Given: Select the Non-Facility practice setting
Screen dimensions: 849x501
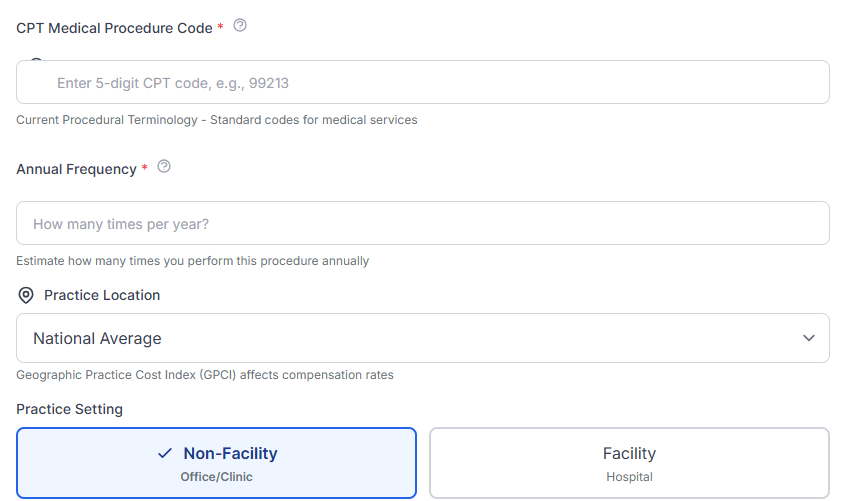Looking at the screenshot, I should click(x=216, y=463).
